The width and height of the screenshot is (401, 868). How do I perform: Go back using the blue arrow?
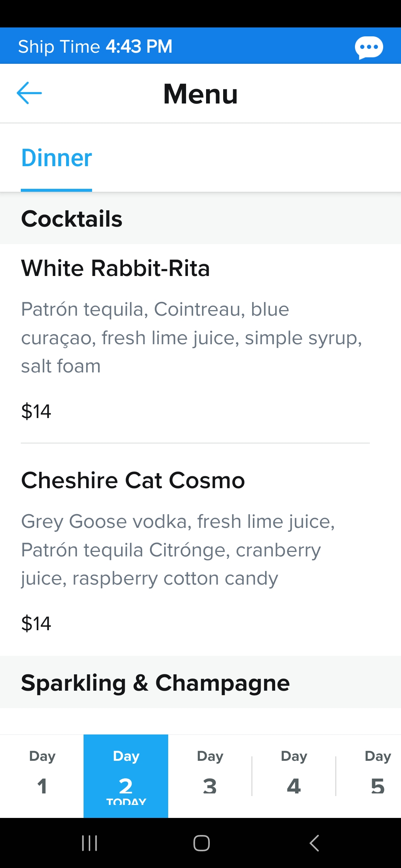pyautogui.click(x=29, y=93)
